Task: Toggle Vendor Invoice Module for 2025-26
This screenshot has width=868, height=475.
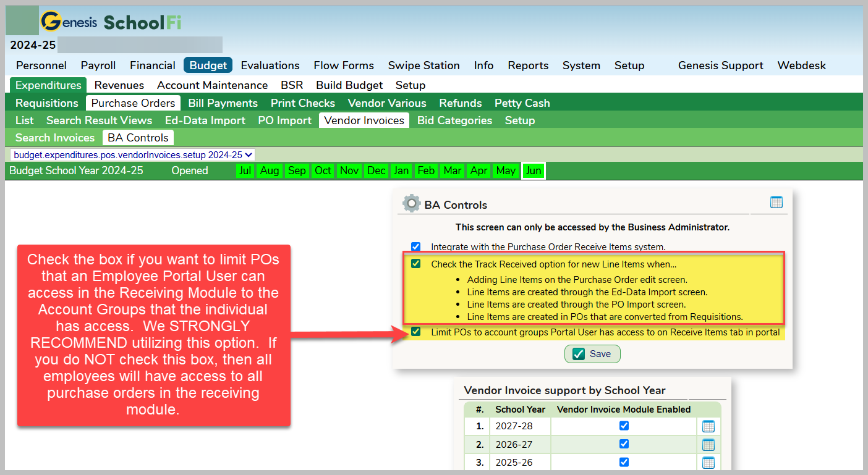Action: pyautogui.click(x=624, y=462)
